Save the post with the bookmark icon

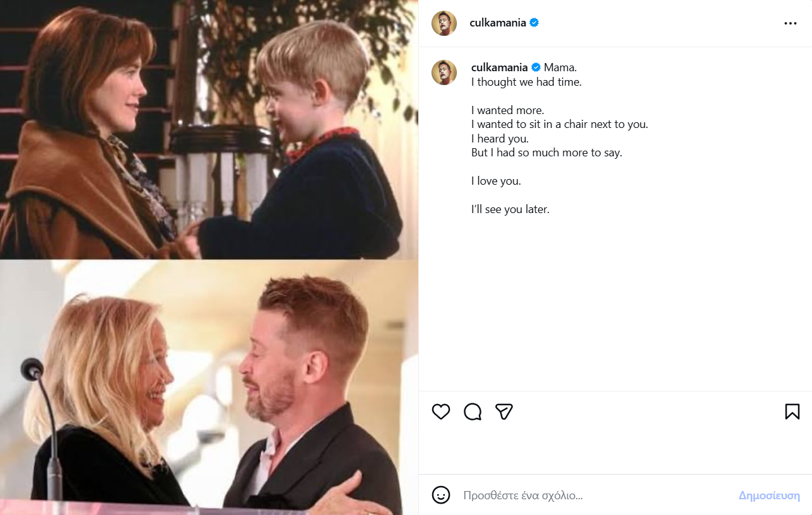click(792, 412)
